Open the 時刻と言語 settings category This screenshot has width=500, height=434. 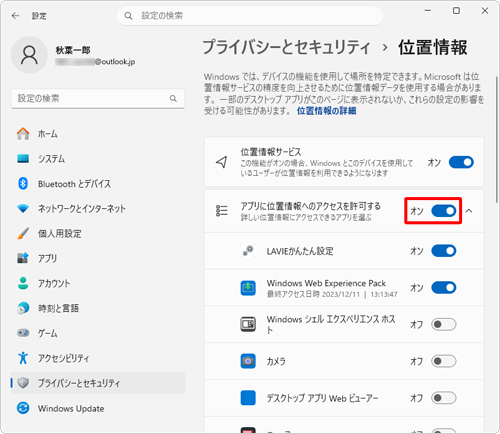(98, 308)
